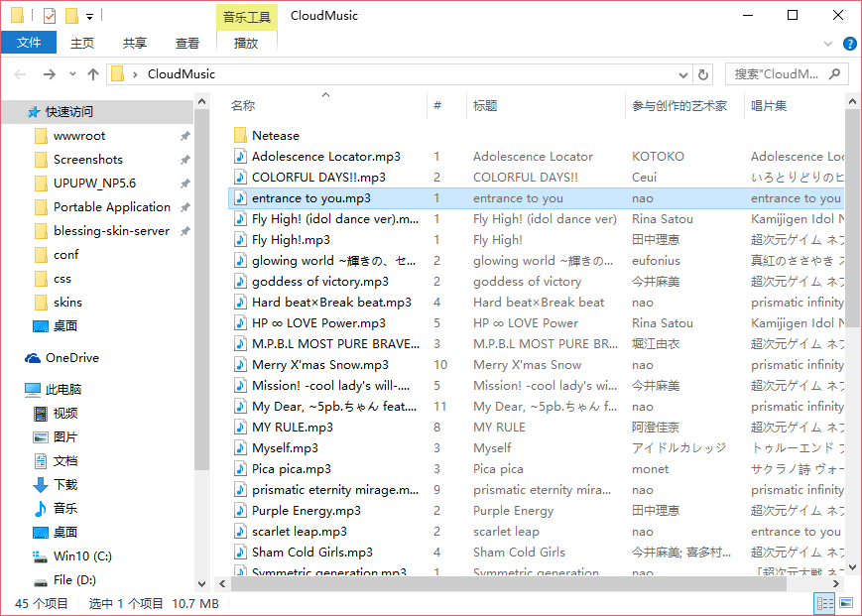The image size is (862, 616).
Task: Click the New Folder quick access icon
Action: pos(71,16)
